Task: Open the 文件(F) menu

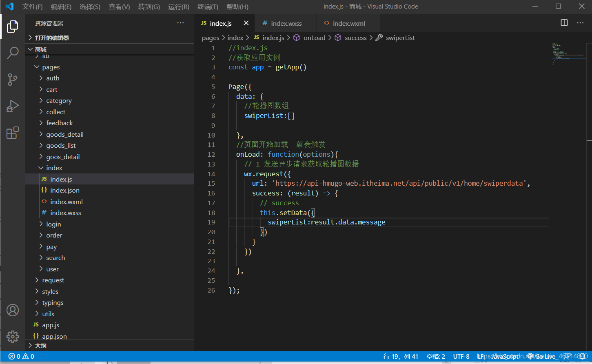Action: pos(32,7)
